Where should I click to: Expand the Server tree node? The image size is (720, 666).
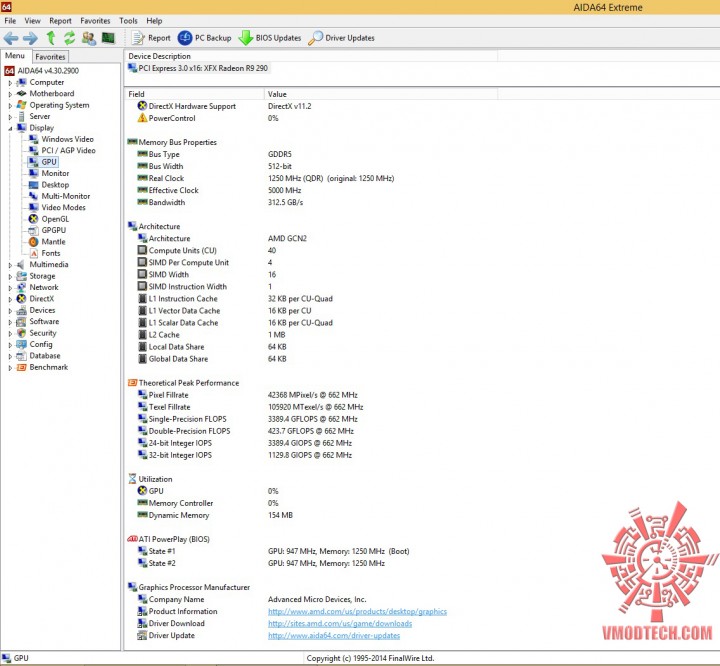coord(10,117)
